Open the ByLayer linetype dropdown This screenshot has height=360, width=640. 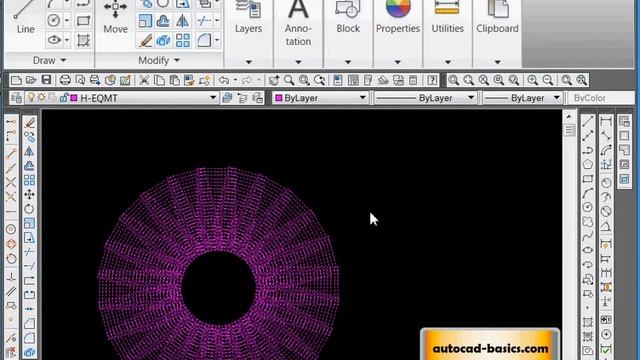pyautogui.click(x=471, y=98)
